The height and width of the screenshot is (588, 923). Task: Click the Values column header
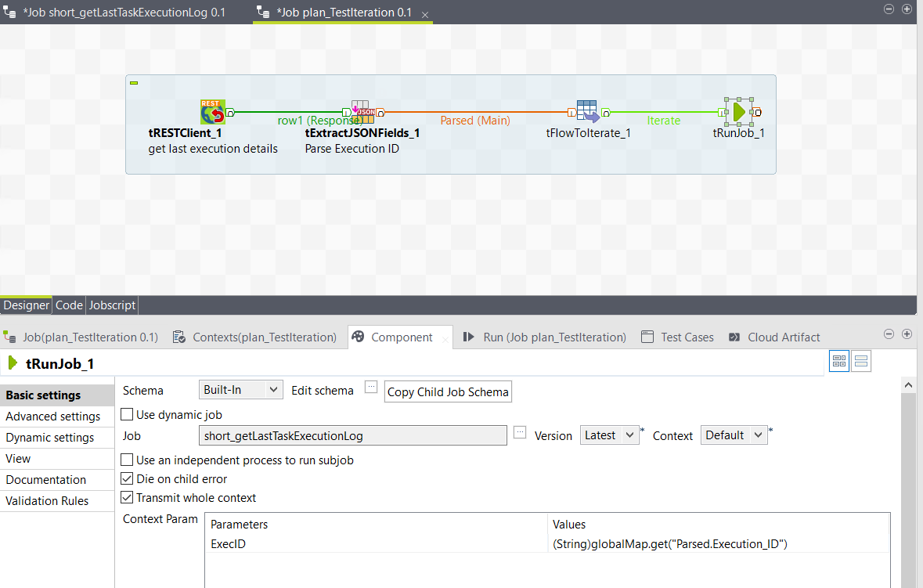click(718, 525)
